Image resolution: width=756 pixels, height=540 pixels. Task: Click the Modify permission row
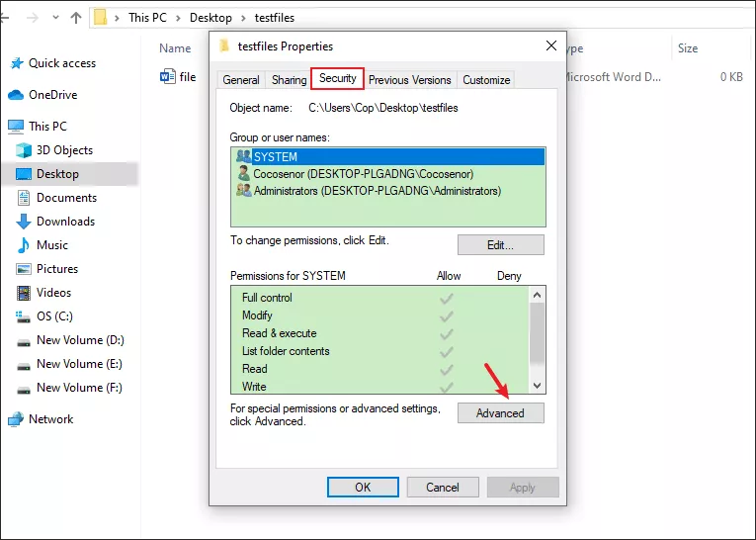[x=380, y=315]
